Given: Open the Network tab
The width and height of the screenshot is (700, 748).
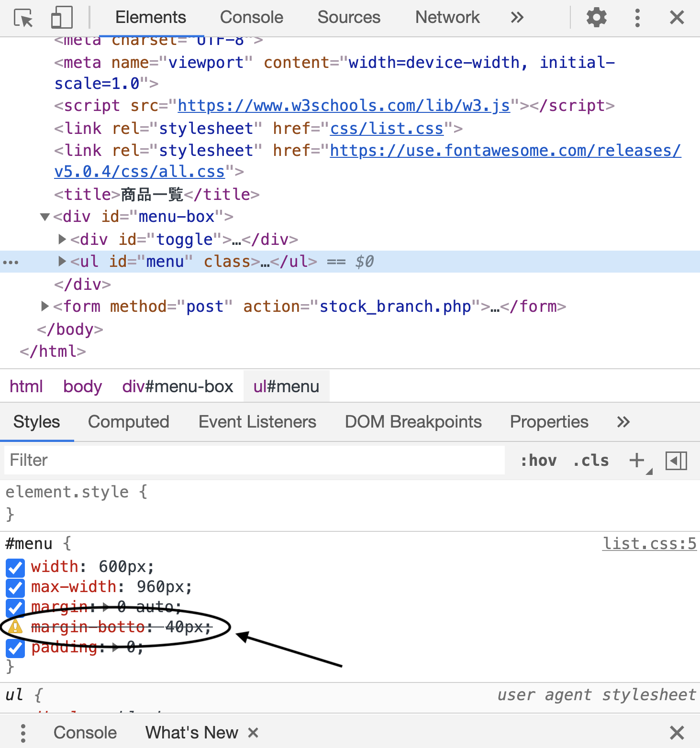Looking at the screenshot, I should [447, 18].
